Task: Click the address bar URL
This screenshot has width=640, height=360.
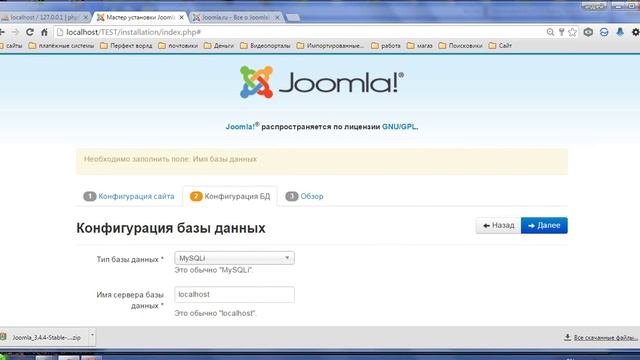Action: coord(133,32)
